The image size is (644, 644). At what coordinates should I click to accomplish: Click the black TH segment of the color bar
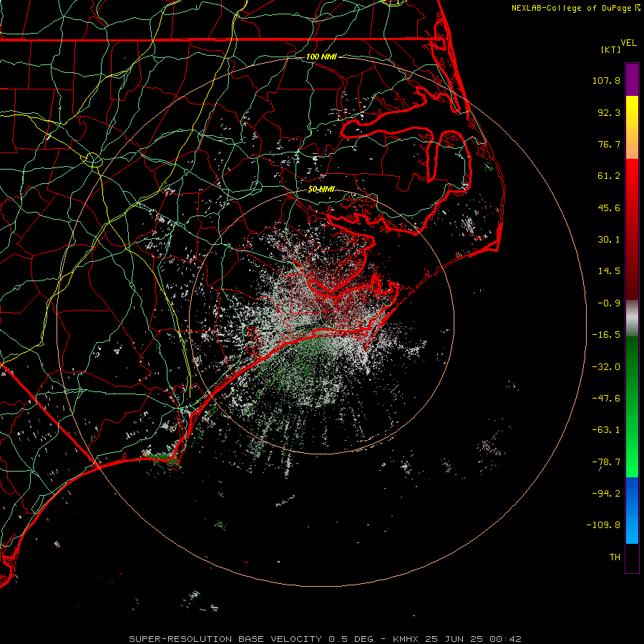(632, 557)
